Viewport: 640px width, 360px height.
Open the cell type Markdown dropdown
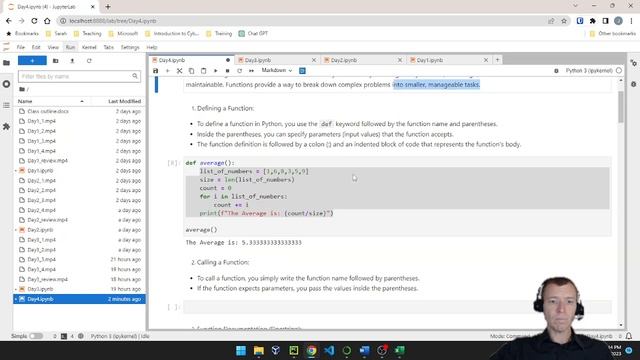pyautogui.click(x=277, y=70)
